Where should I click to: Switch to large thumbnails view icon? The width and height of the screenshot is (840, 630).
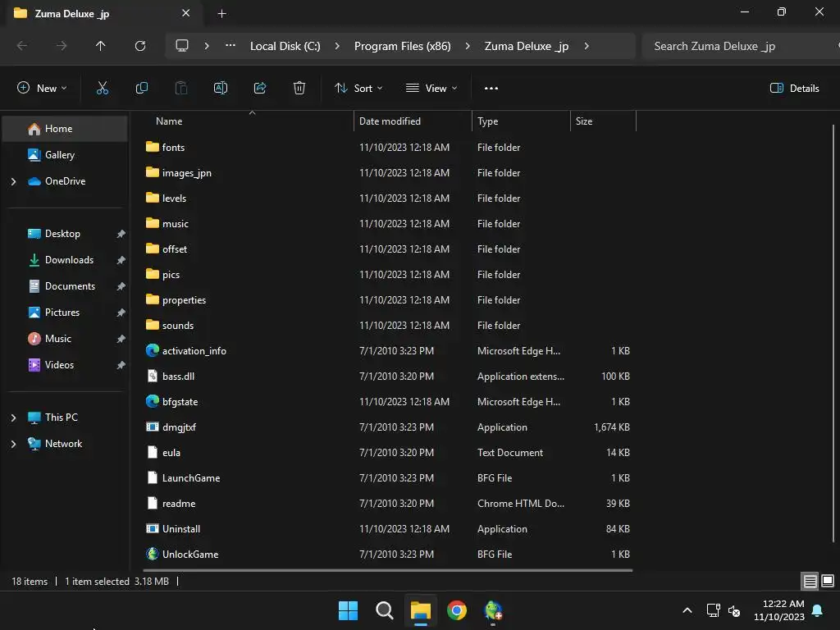827,581
